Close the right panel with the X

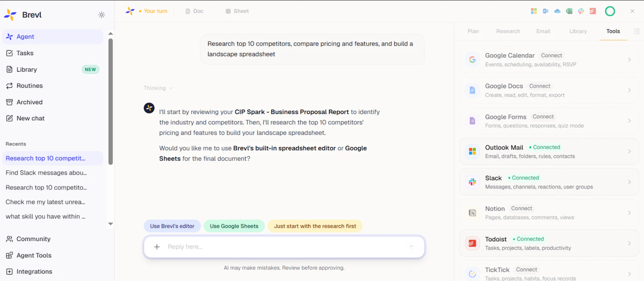[x=632, y=11]
